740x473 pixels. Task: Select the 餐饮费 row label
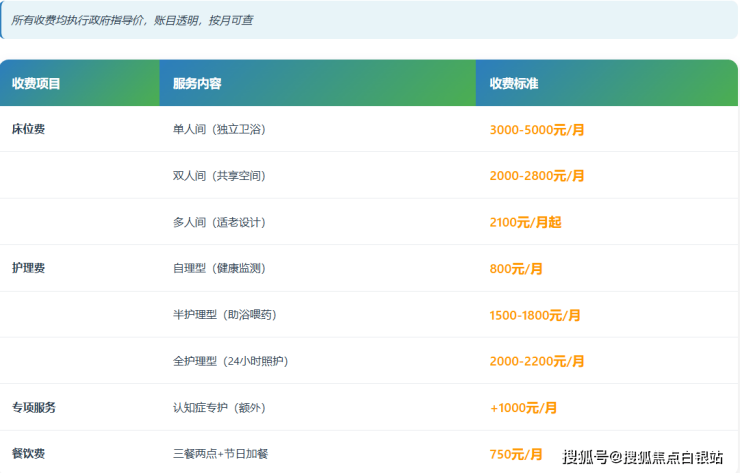[28, 454]
